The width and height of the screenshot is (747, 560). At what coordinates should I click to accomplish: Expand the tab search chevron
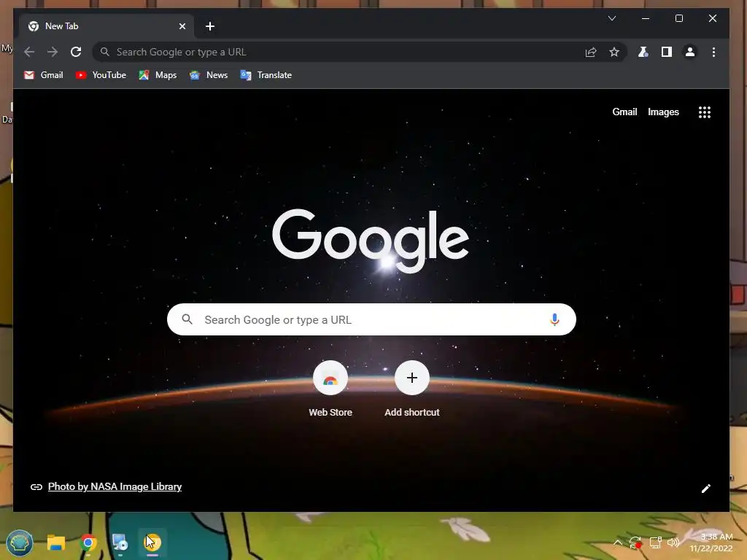pyautogui.click(x=612, y=18)
